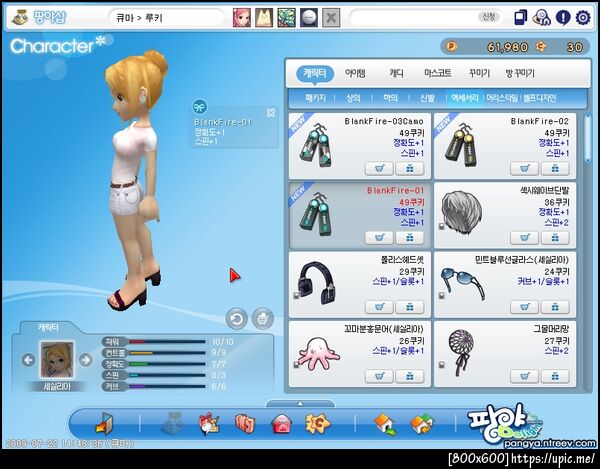Select the 액세서리 subcategory
Image resolution: width=600 pixels, height=469 pixels.
point(465,98)
